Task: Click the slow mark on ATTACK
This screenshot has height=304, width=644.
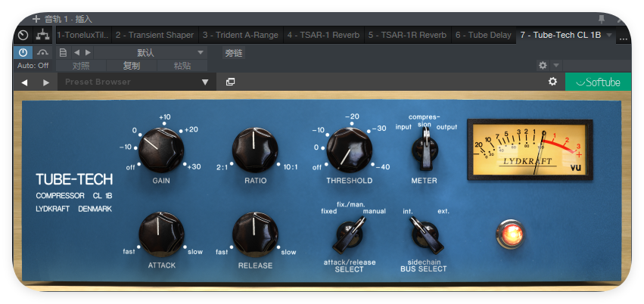Action: (x=195, y=252)
